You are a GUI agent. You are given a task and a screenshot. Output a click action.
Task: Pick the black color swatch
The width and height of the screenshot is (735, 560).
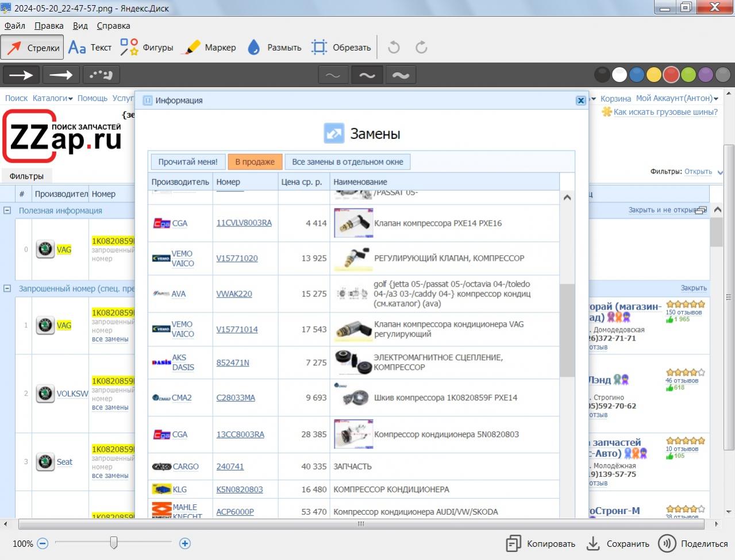click(x=602, y=75)
